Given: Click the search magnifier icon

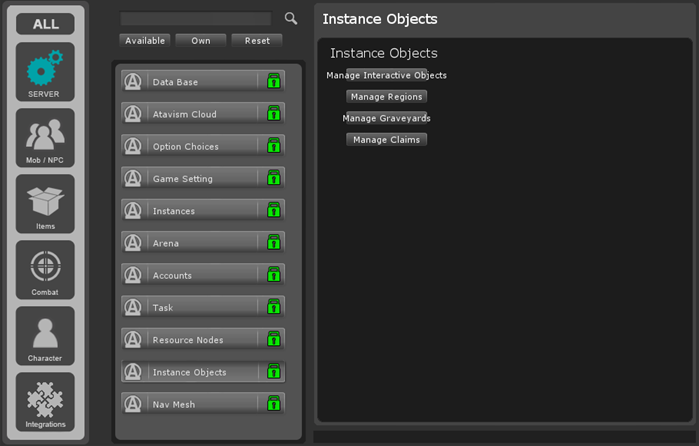Looking at the screenshot, I should (x=291, y=18).
